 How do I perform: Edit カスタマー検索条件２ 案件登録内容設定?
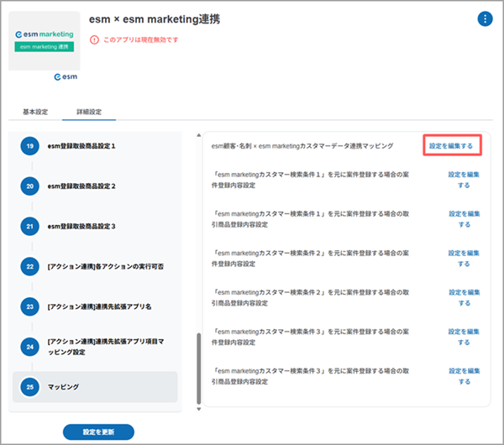pyautogui.click(x=465, y=259)
